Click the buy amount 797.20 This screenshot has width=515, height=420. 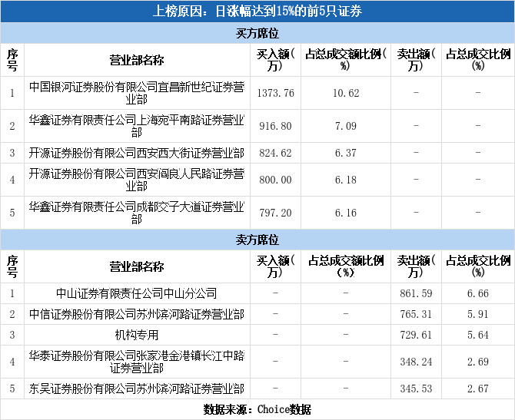(276, 213)
